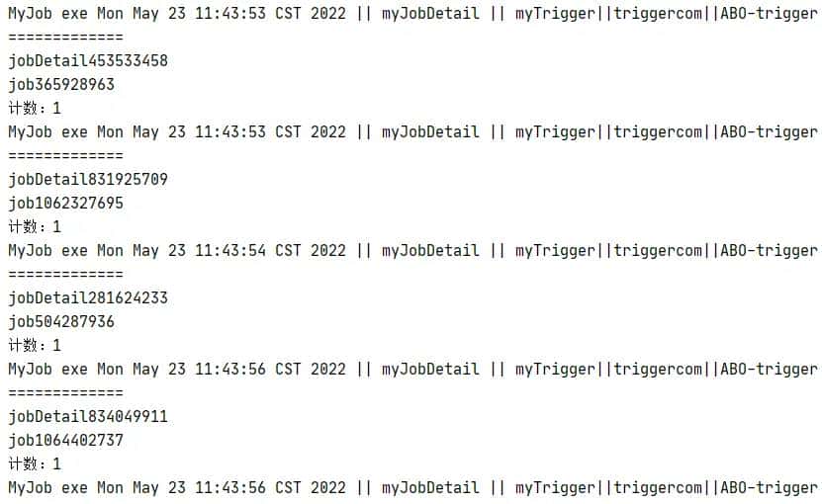Click the first MyJob exe 11:43:56 line
This screenshot has height=504, width=822.
pos(413,370)
